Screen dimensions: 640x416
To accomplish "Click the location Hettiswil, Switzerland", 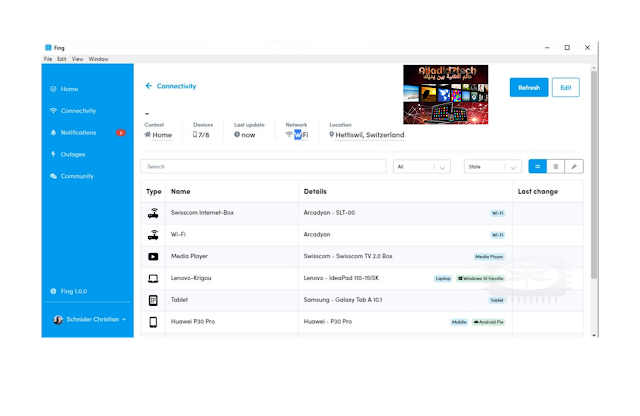I will tap(369, 135).
